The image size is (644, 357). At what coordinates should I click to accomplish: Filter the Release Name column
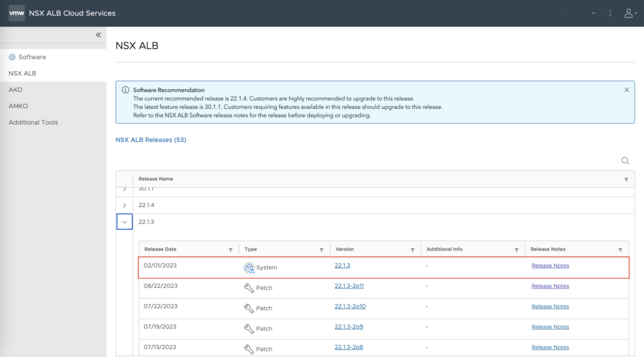tap(626, 179)
